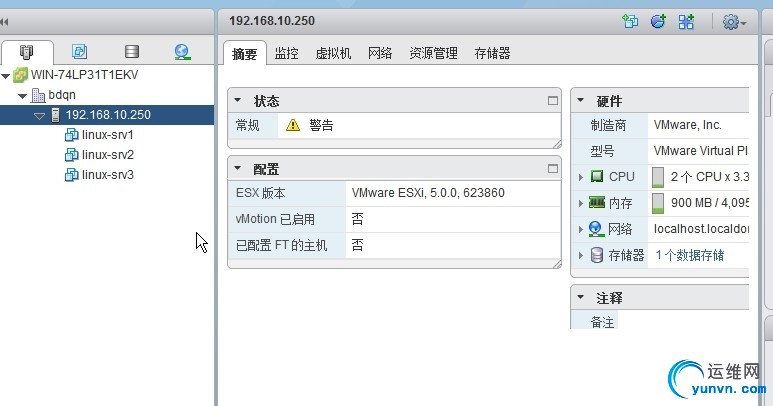The image size is (773, 406).
Task: Click the new virtual machine toolbar icon
Action: [630, 21]
